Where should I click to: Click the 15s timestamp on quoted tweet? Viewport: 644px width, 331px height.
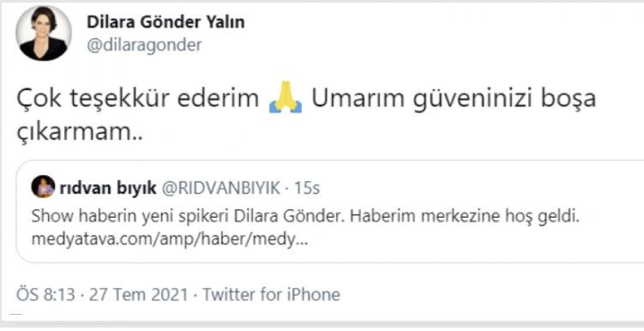coord(307,188)
